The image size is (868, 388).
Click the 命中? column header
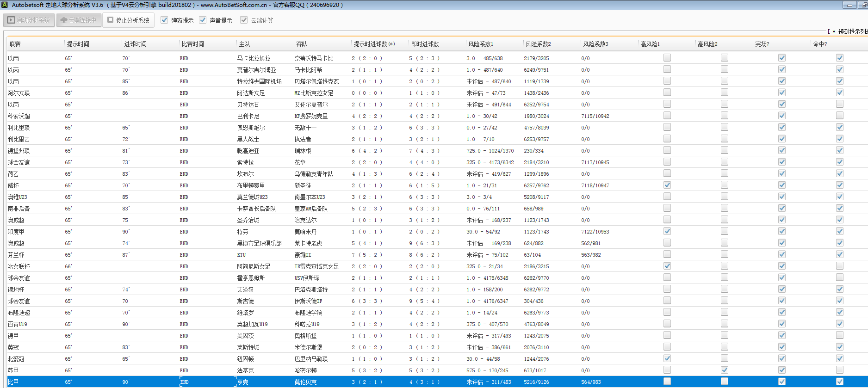[820, 44]
